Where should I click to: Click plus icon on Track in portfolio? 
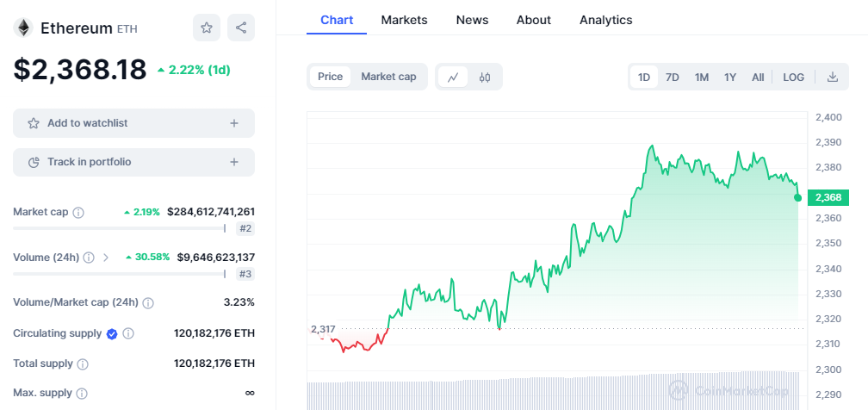pyautogui.click(x=234, y=162)
